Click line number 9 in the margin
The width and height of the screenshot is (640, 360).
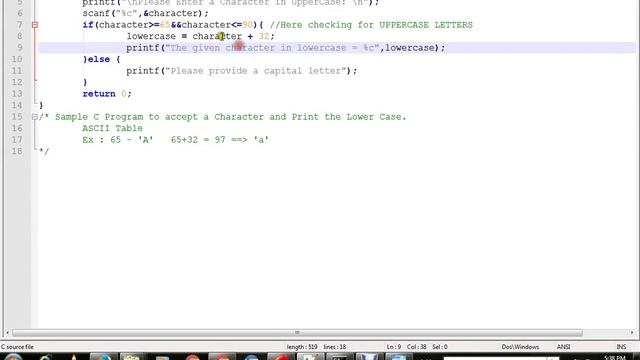coord(20,48)
